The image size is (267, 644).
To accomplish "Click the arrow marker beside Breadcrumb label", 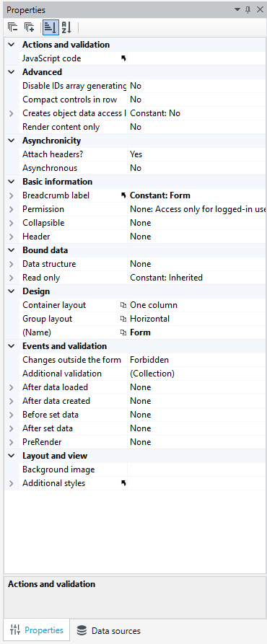I will [x=123, y=195].
